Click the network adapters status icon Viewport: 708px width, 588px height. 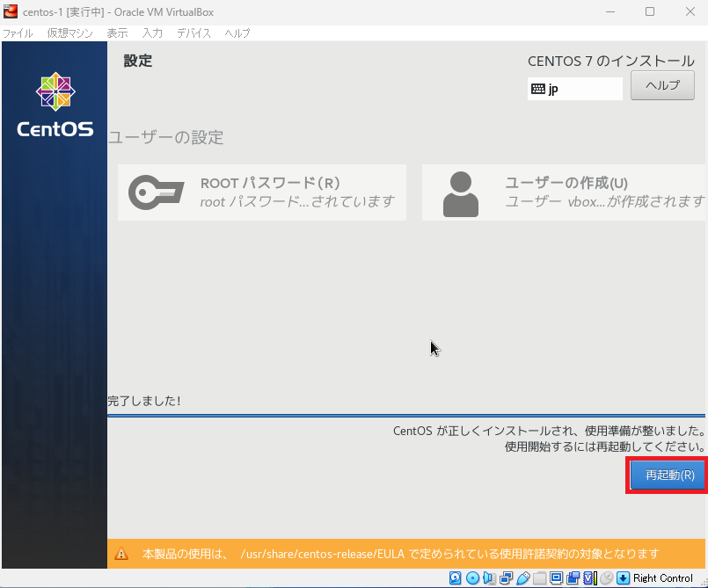(x=507, y=578)
